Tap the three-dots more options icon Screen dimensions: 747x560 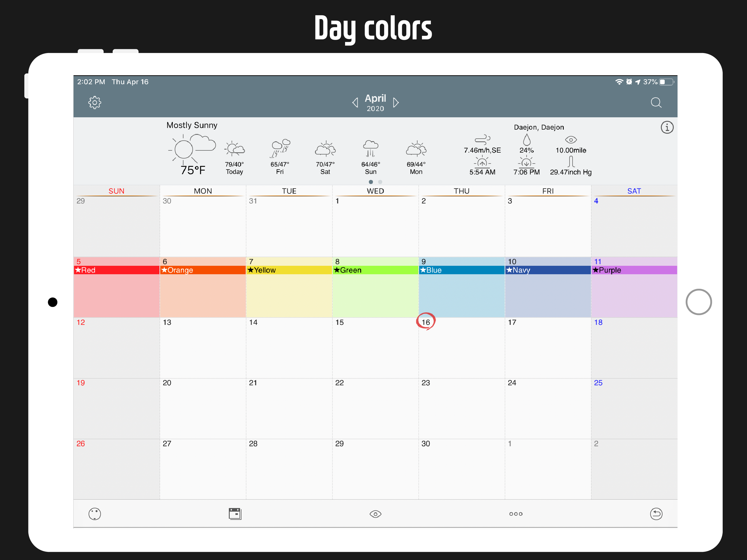516,514
